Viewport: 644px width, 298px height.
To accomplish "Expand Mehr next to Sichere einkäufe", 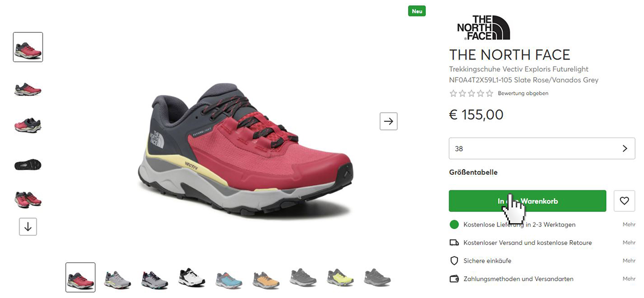I will click(629, 260).
